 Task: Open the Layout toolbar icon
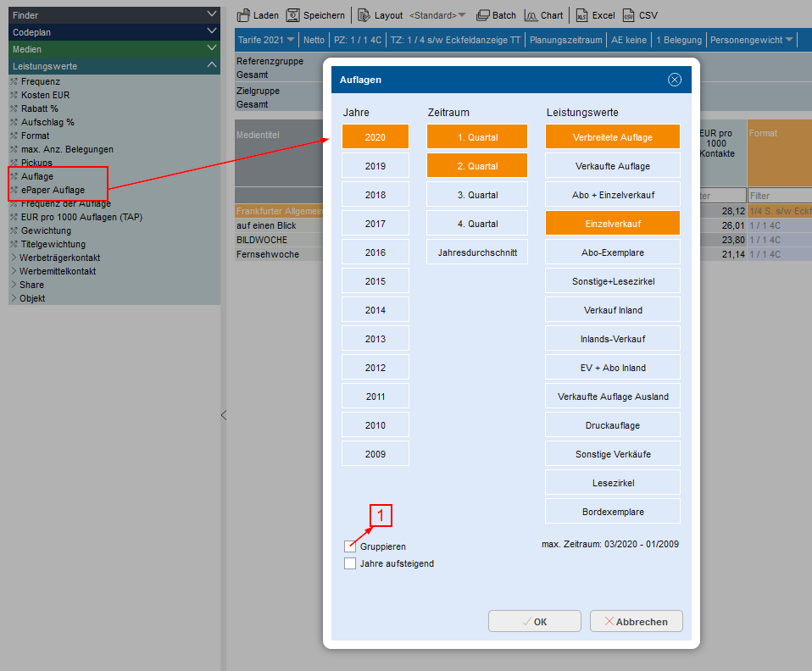[364, 15]
